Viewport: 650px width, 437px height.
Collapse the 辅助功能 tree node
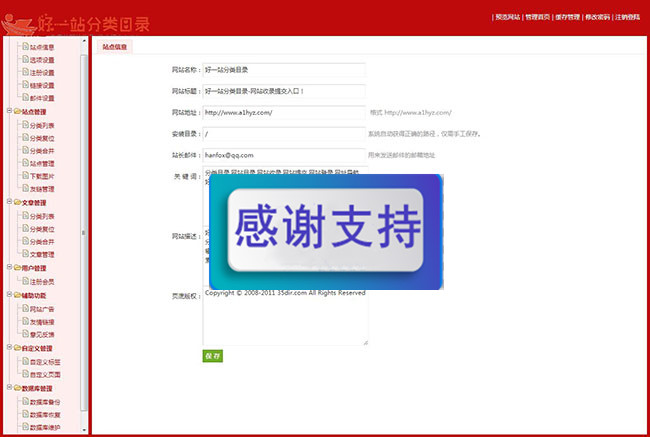click(9, 294)
